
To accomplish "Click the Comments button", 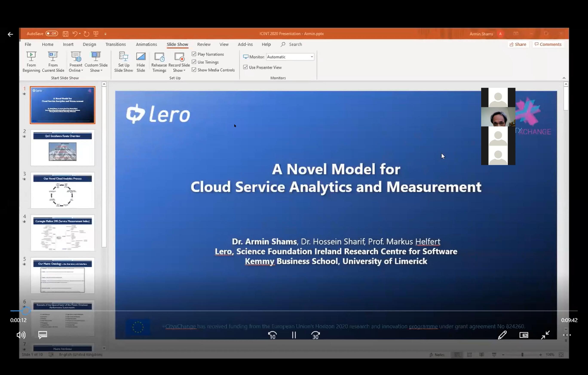I will click(548, 45).
